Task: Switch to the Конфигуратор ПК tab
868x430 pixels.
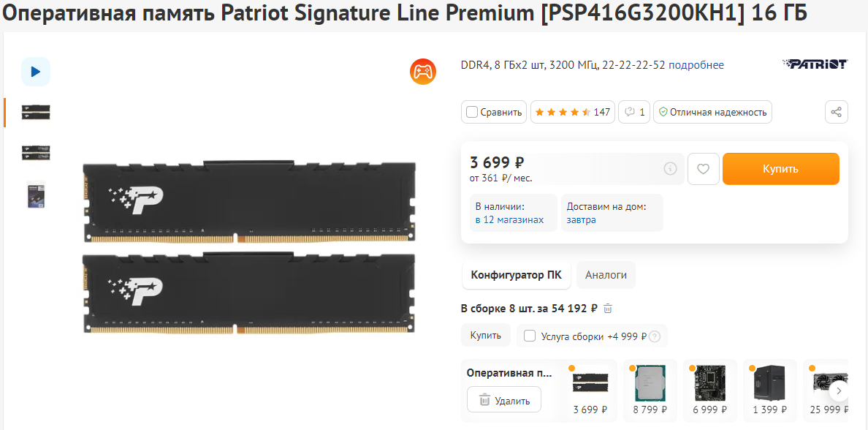Action: 516,275
